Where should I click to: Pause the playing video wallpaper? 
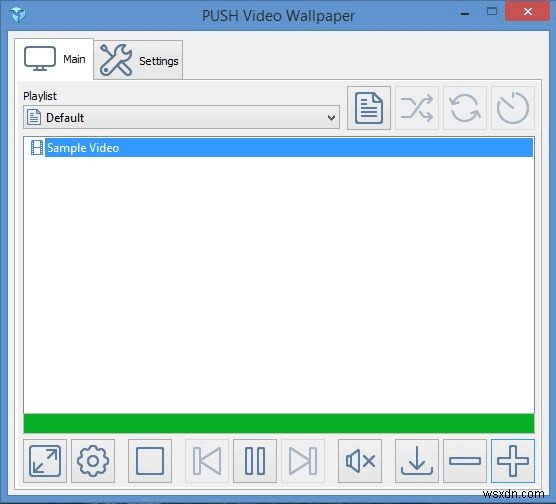coord(255,461)
